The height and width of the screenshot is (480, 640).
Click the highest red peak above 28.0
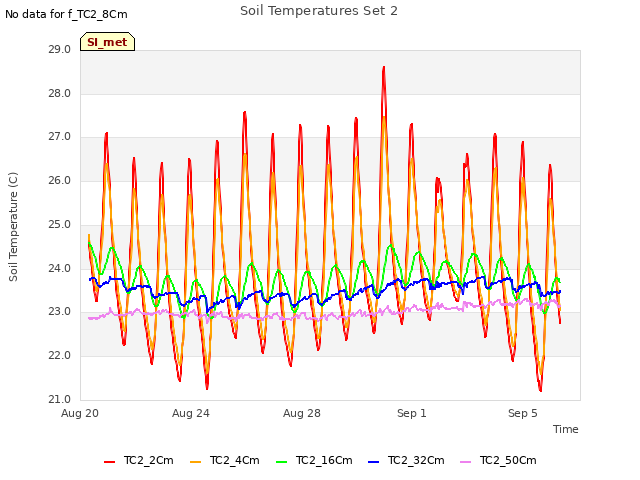tap(384, 68)
